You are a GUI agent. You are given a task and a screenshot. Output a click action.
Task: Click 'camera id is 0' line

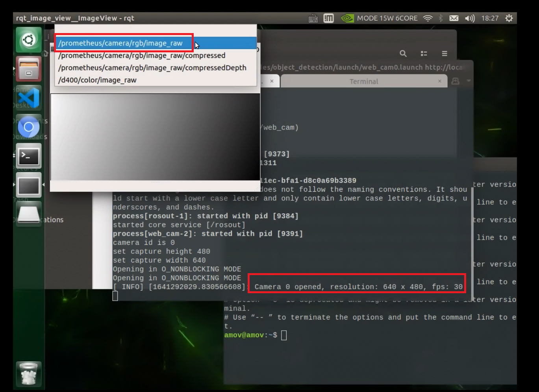[x=144, y=243]
